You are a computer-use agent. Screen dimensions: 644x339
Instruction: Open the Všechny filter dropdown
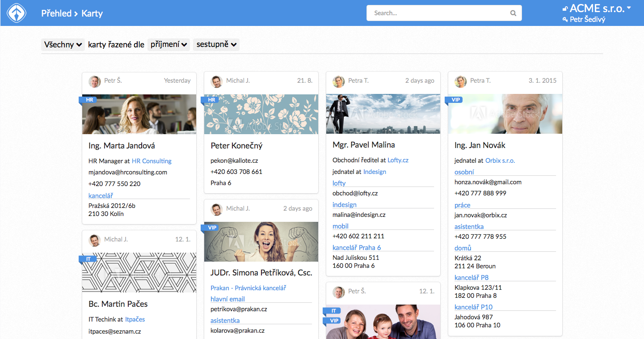(63, 45)
